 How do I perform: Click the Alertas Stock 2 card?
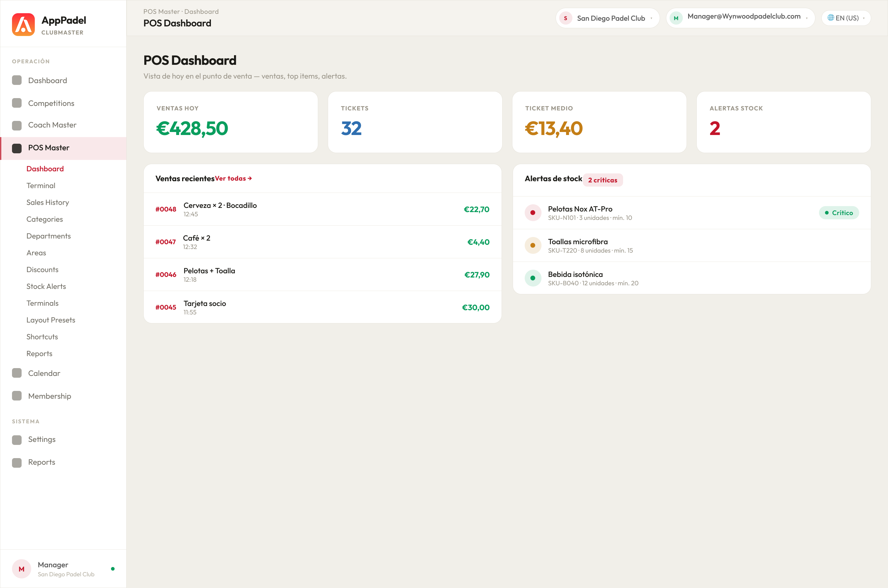coord(783,122)
